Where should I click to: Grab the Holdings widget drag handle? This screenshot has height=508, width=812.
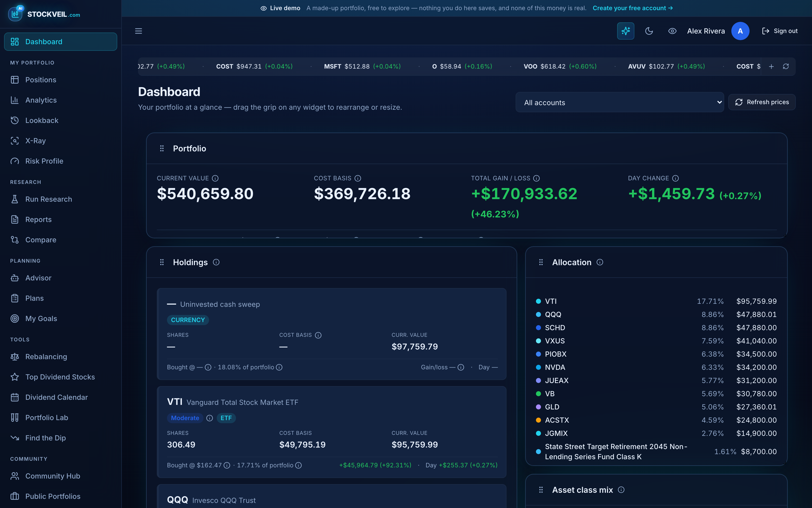pos(162,262)
